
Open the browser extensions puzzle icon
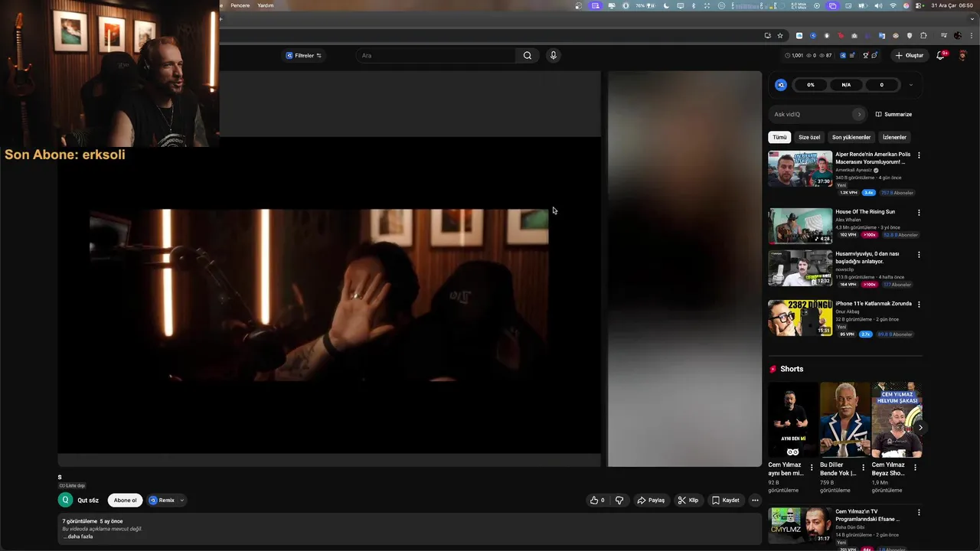point(923,35)
